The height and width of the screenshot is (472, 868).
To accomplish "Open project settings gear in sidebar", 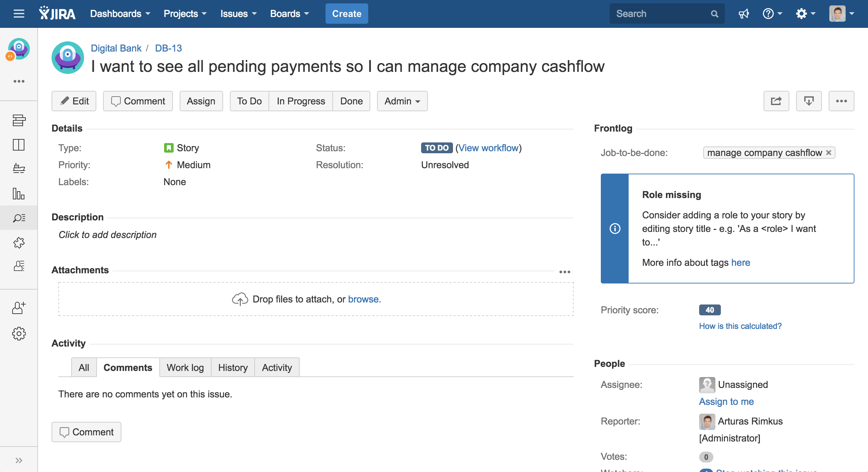I will [x=19, y=334].
